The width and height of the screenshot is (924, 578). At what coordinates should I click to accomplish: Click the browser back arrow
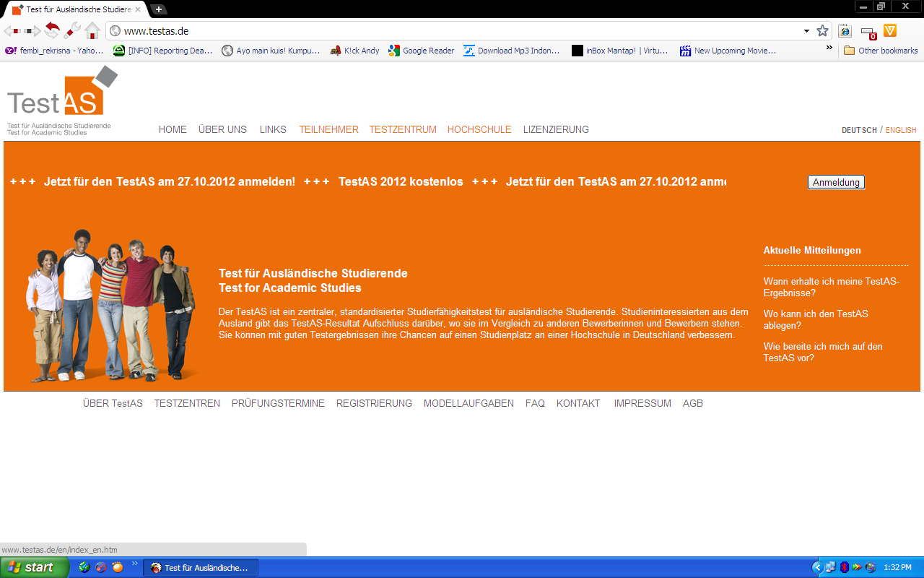tap(12, 30)
